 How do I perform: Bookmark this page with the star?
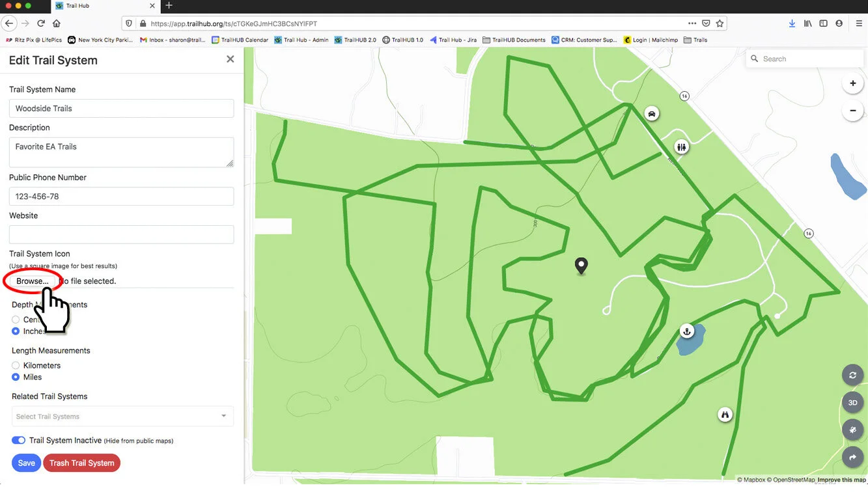pyautogui.click(x=720, y=23)
